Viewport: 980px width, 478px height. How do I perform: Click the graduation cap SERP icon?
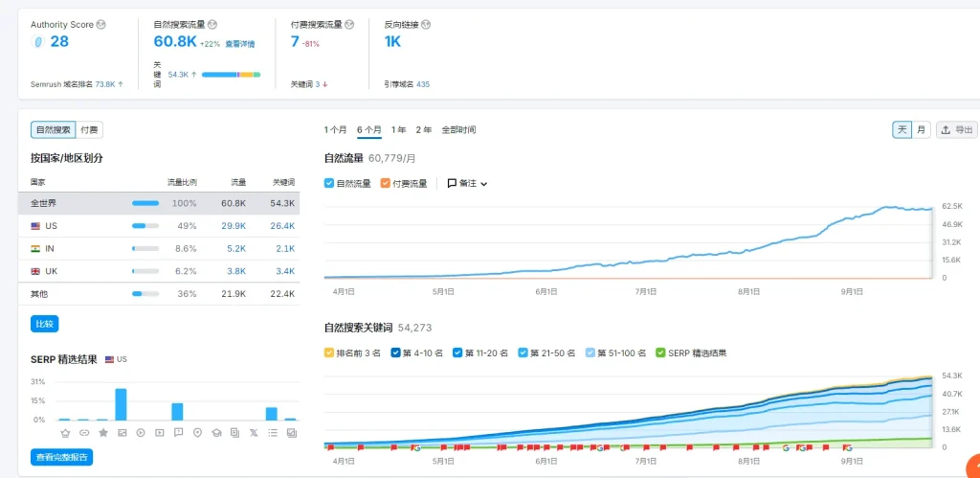click(216, 432)
